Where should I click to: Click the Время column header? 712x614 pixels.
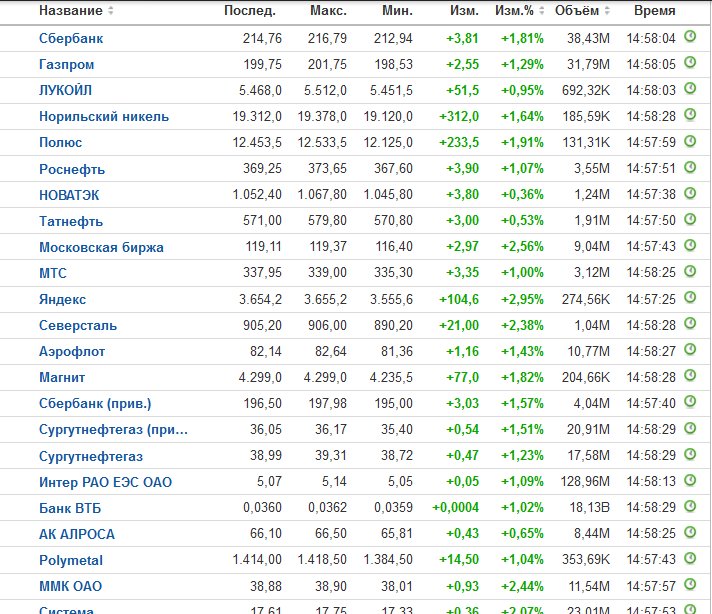click(x=655, y=10)
